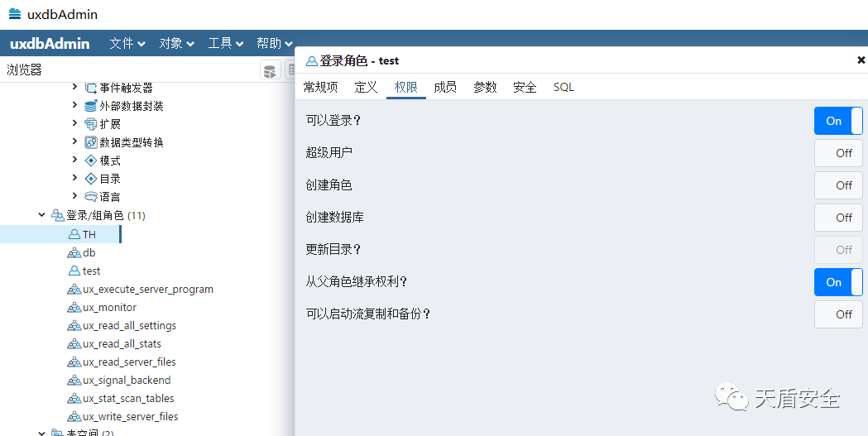This screenshot has height=436, width=868.
Task: Select the test login role
Action: [x=91, y=271]
